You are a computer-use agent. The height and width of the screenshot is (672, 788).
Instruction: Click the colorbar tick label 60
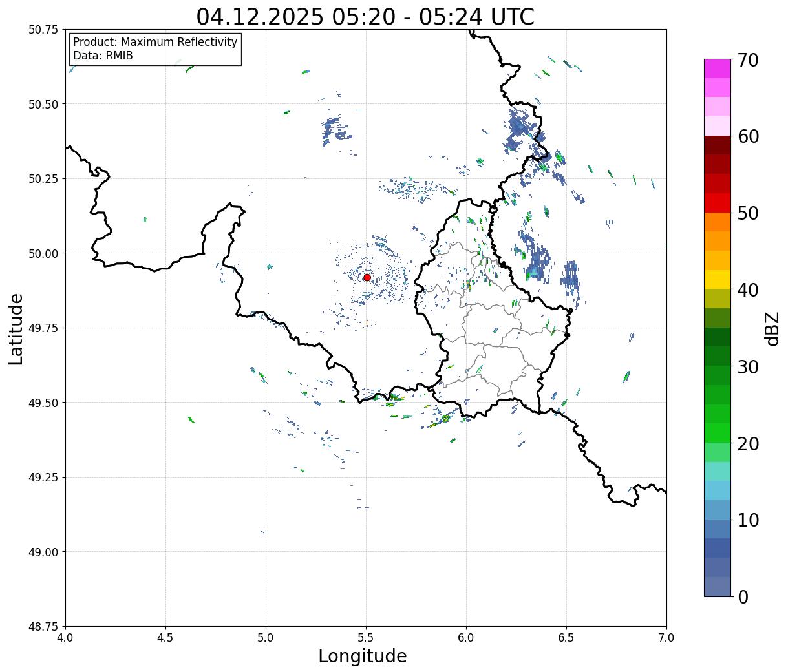pyautogui.click(x=748, y=136)
